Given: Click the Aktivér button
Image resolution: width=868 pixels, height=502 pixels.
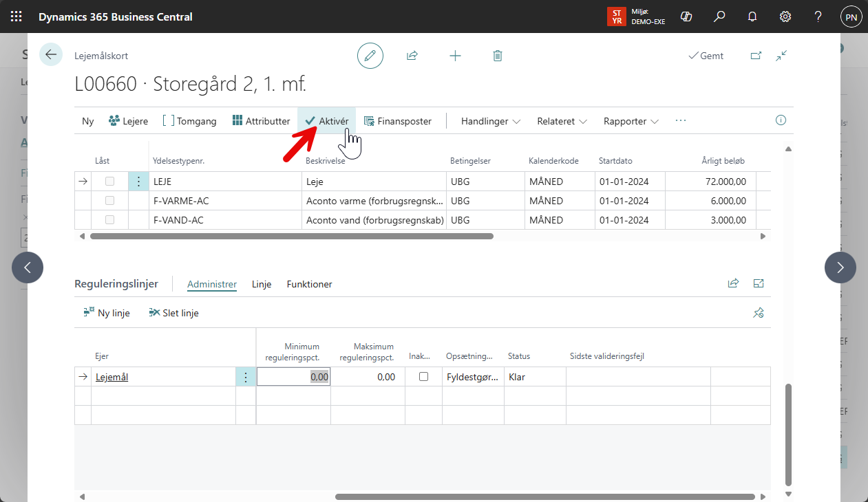Looking at the screenshot, I should 327,121.
